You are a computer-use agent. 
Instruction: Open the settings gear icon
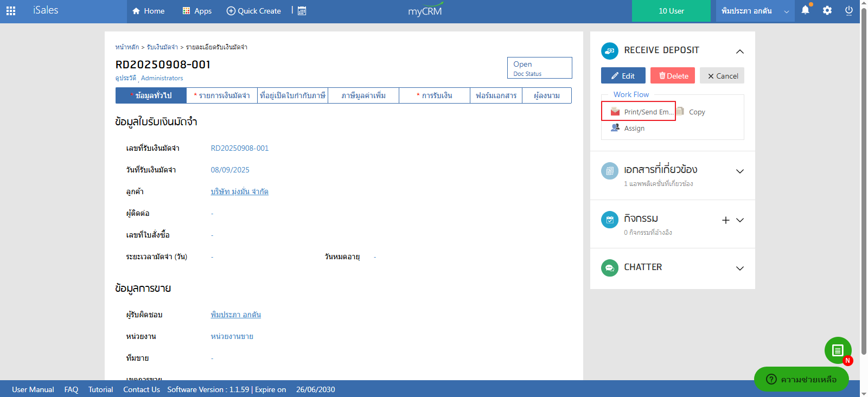827,10
